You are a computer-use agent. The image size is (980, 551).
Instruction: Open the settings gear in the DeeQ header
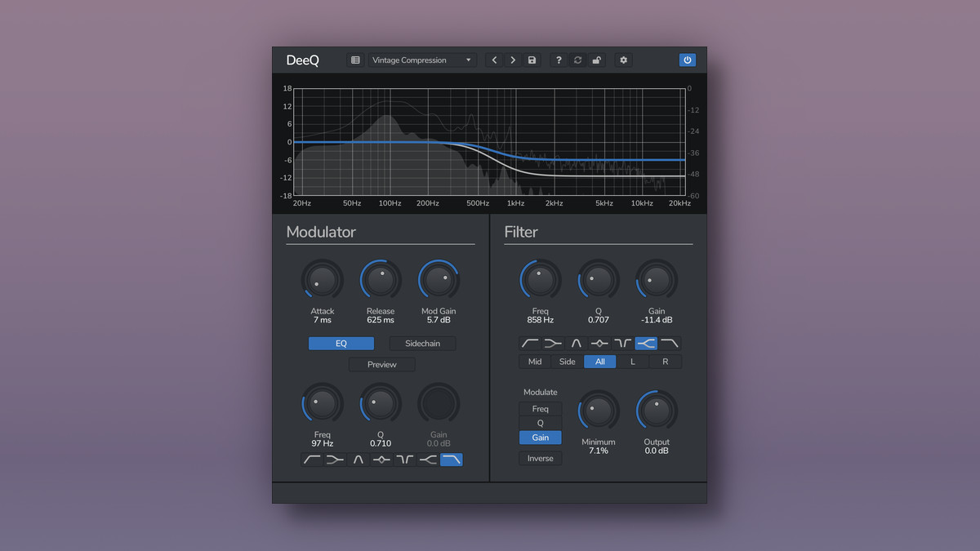point(624,60)
